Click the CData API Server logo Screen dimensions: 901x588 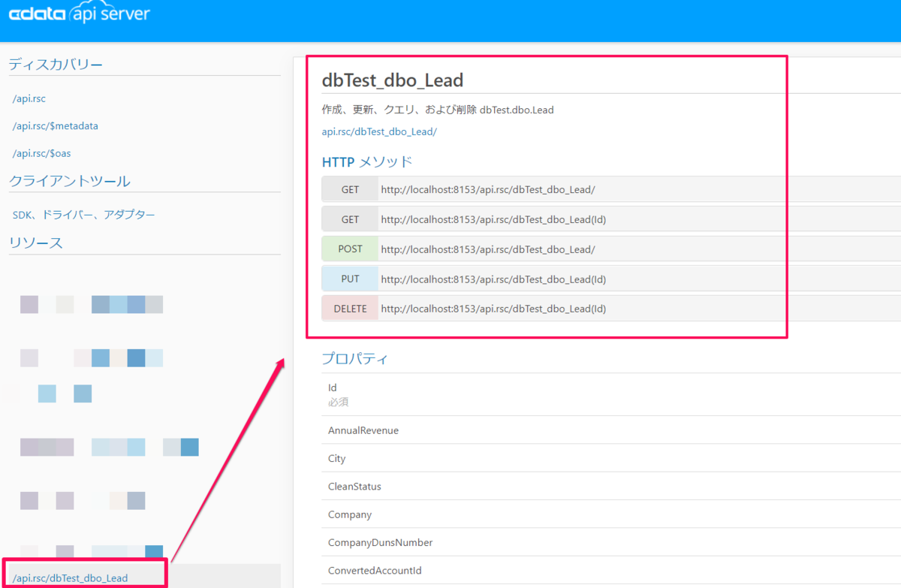(79, 14)
